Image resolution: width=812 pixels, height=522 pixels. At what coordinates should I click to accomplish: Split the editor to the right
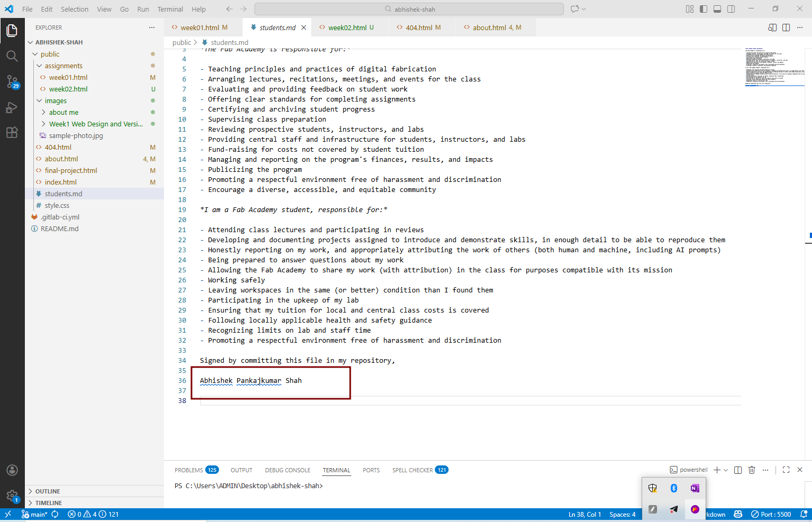[786, 28]
